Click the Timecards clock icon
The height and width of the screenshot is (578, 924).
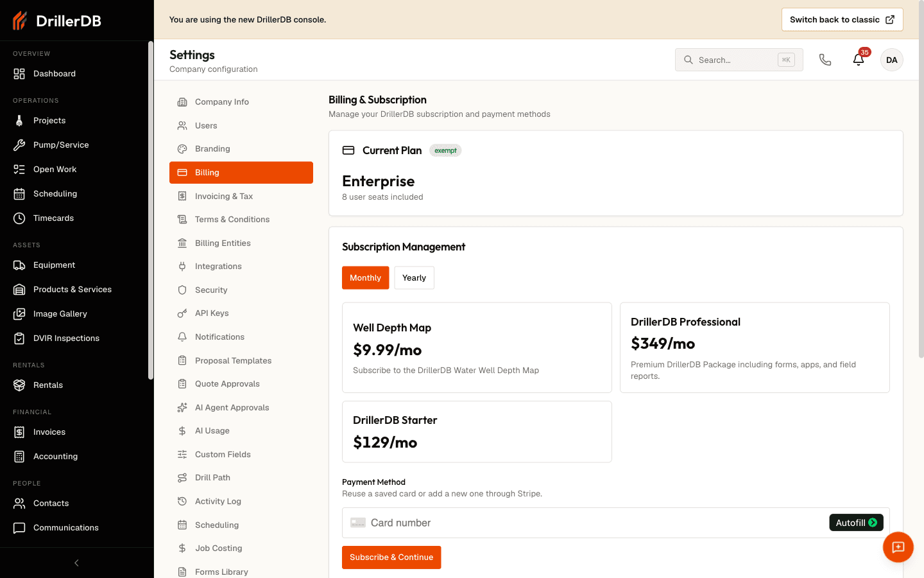click(x=19, y=218)
